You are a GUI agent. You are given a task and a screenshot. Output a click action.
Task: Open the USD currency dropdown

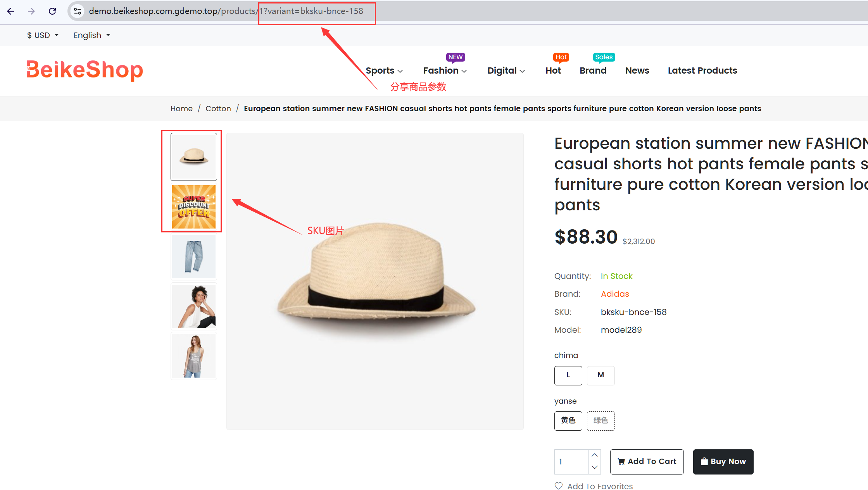[x=43, y=35]
